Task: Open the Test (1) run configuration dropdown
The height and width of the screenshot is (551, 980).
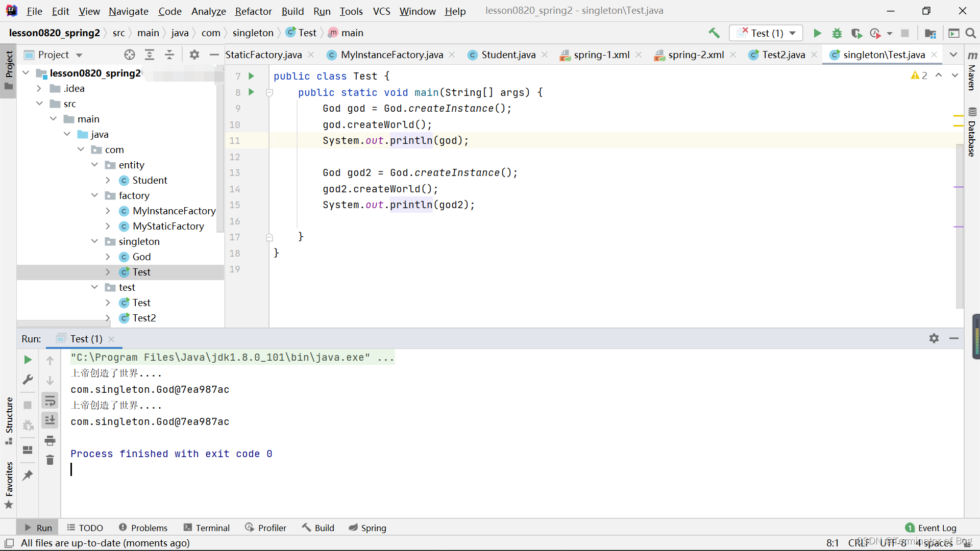Action: tap(793, 33)
